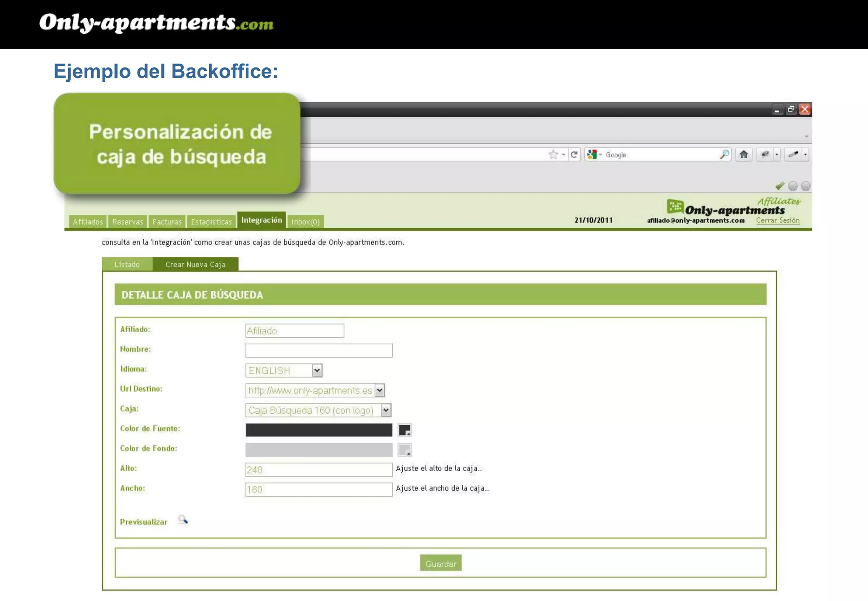Click the Only-apartments Affiliates logo
Image resolution: width=868 pixels, height=601 pixels.
point(733,206)
